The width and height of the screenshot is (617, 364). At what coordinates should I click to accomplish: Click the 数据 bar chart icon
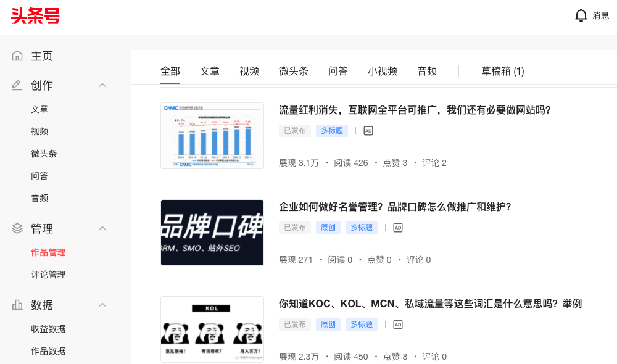17,305
